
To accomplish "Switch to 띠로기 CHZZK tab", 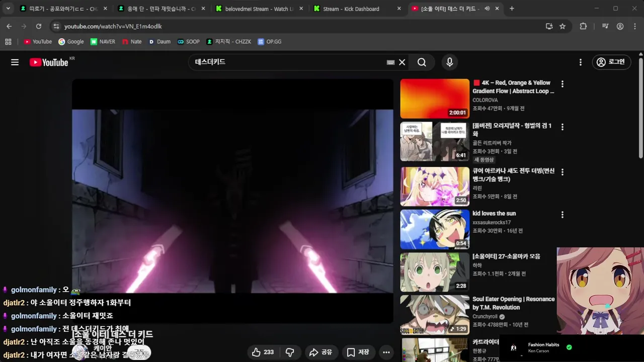I will (63, 9).
